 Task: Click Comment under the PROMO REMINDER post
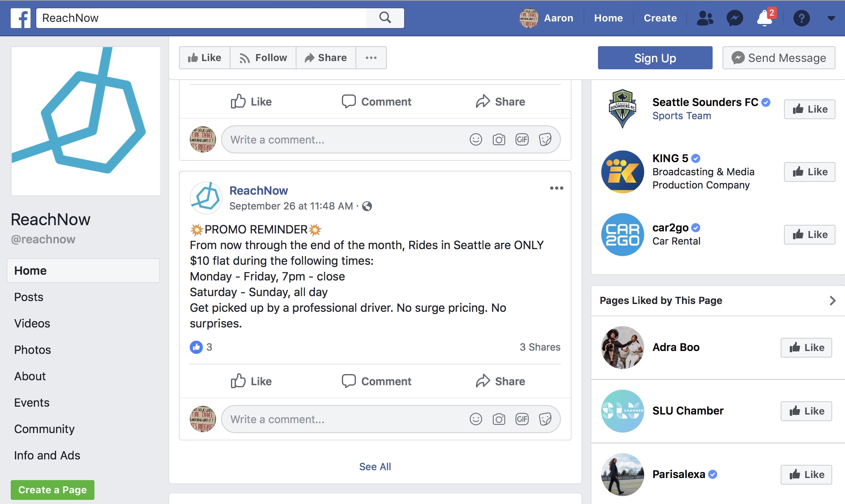tap(376, 381)
